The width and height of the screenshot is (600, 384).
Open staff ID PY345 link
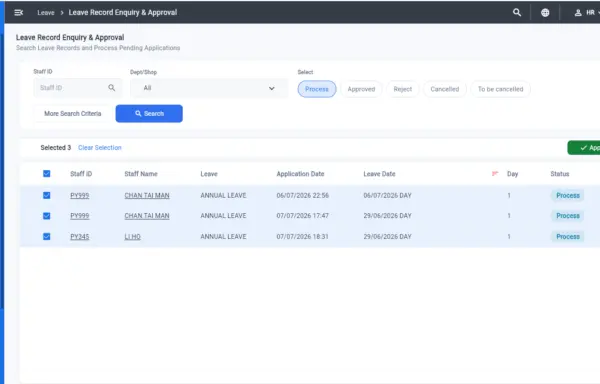(x=80, y=236)
